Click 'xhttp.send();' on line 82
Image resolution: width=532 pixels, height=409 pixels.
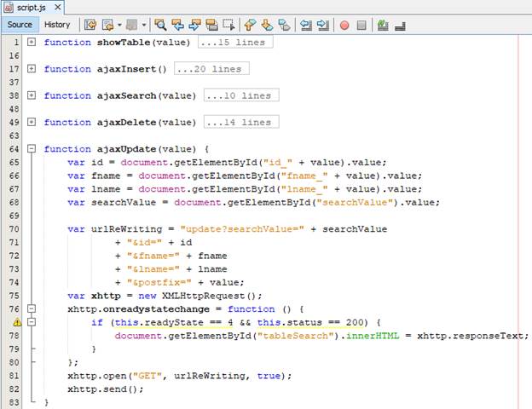pyautogui.click(x=106, y=389)
